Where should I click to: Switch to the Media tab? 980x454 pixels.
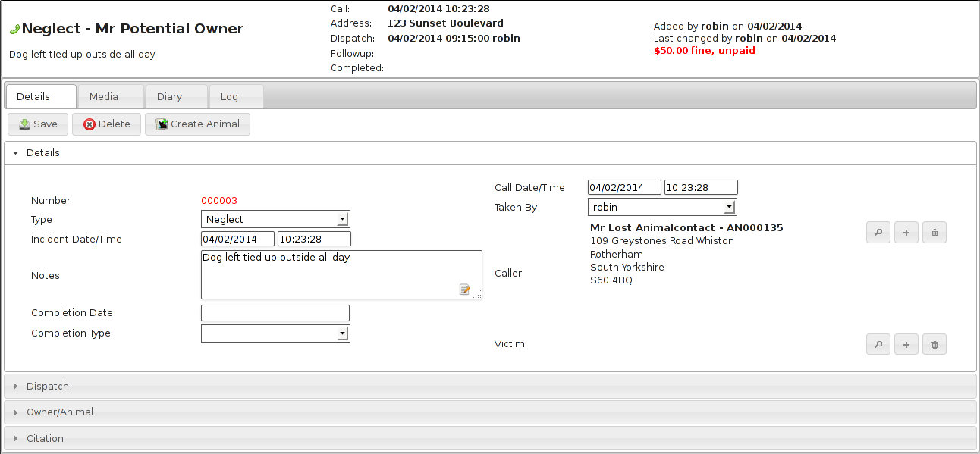tap(104, 97)
